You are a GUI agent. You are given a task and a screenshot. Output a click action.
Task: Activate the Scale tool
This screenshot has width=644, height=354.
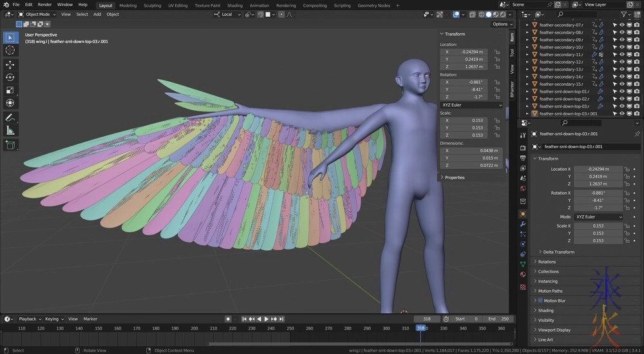click(x=10, y=90)
